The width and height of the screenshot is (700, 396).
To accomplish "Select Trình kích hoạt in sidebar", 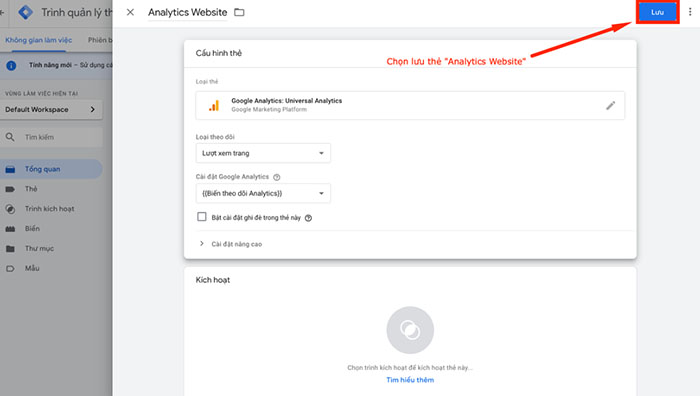I will [x=50, y=209].
